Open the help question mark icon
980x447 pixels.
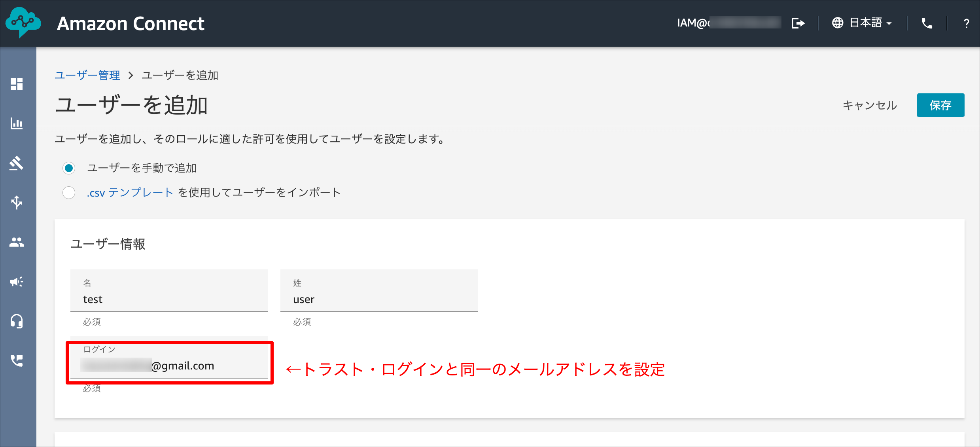coord(966,24)
